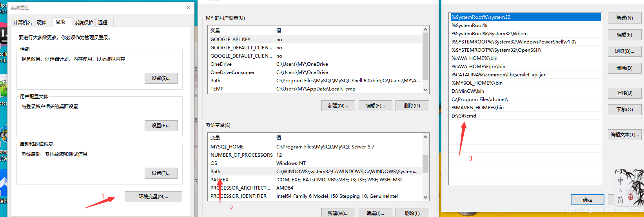Select OneDriveConsumer variable row

316,72
